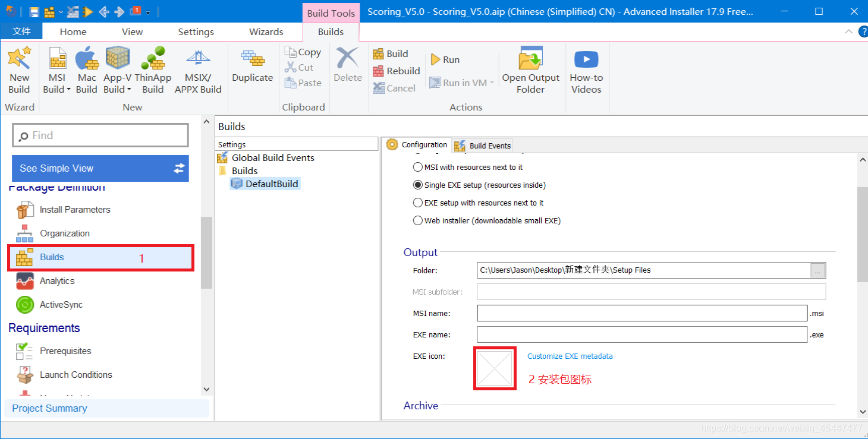Select Single EXE setup option
The image size is (868, 439).
(x=479, y=185)
